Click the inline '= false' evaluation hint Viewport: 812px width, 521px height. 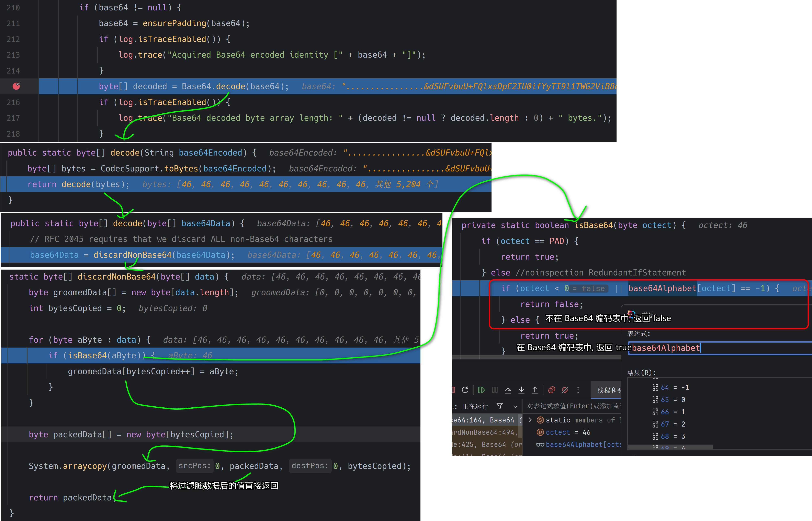(589, 288)
